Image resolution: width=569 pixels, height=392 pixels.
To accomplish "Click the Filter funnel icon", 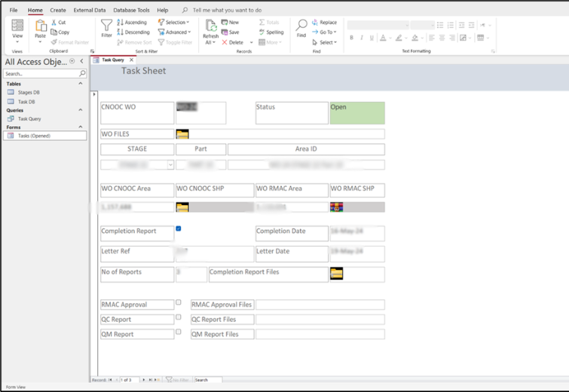I will 106,26.
